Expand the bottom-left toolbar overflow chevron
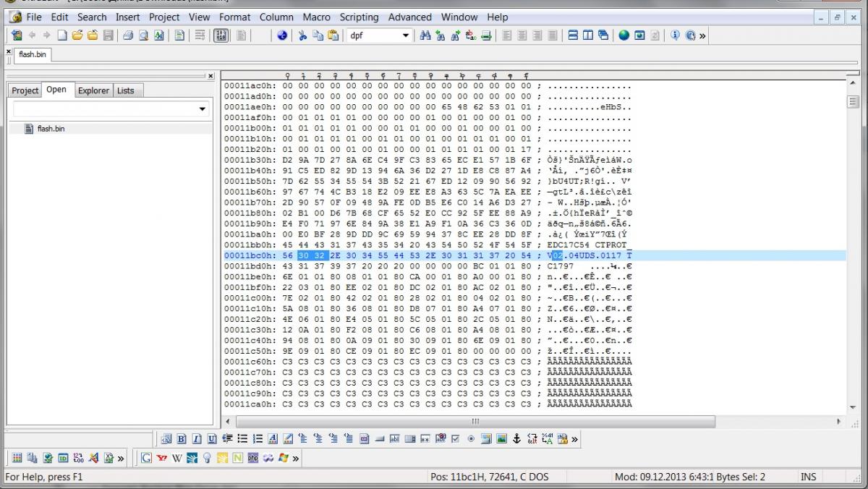The height and width of the screenshot is (489, 868). 120,458
